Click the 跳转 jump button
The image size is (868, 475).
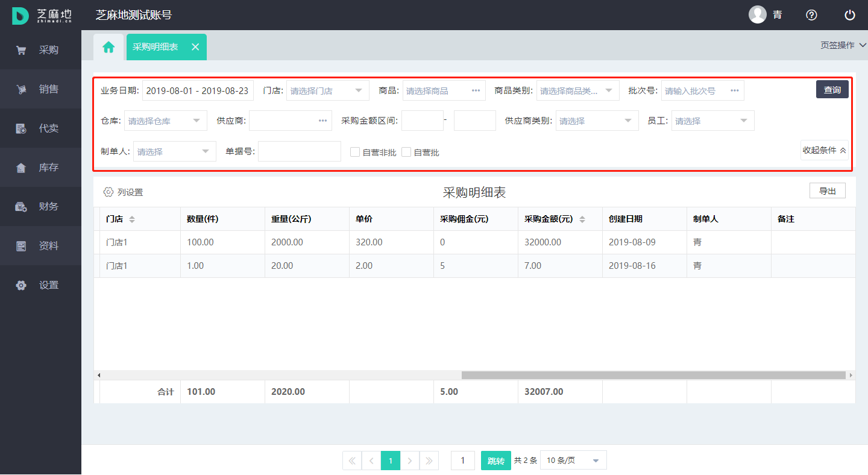coord(496,461)
